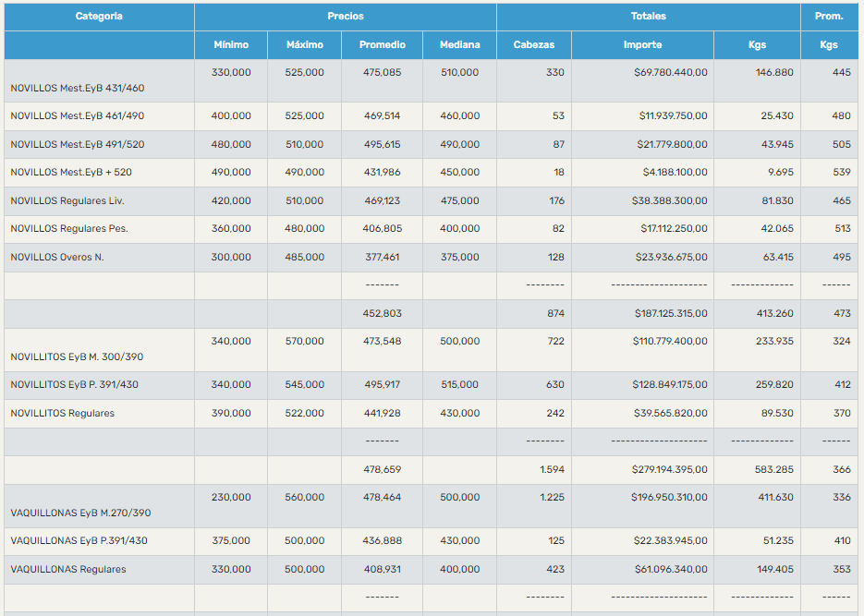Select the Importe column header
Viewport: 864px width, 616px height.
642,45
